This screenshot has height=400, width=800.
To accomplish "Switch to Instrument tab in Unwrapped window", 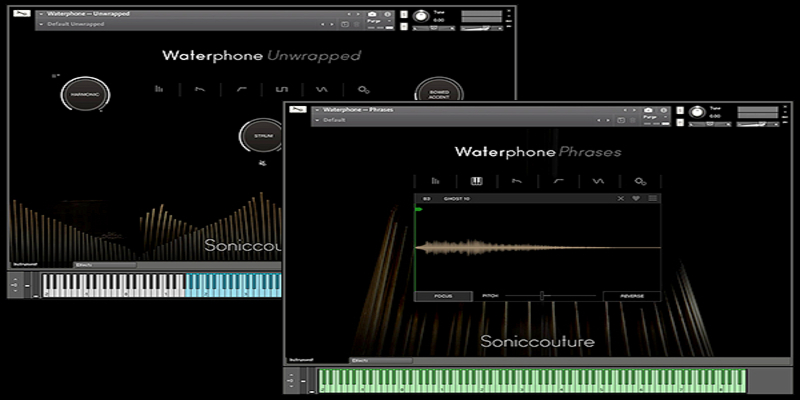I will click(41, 265).
